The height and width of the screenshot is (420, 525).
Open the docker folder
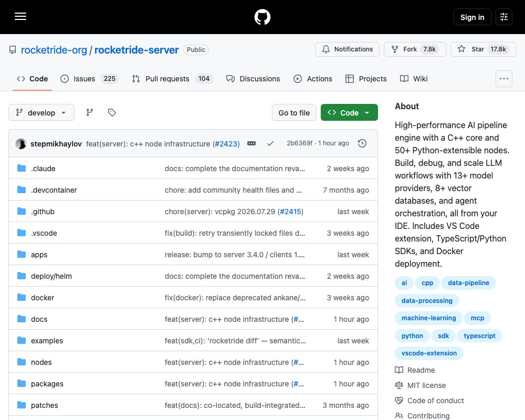tap(43, 298)
